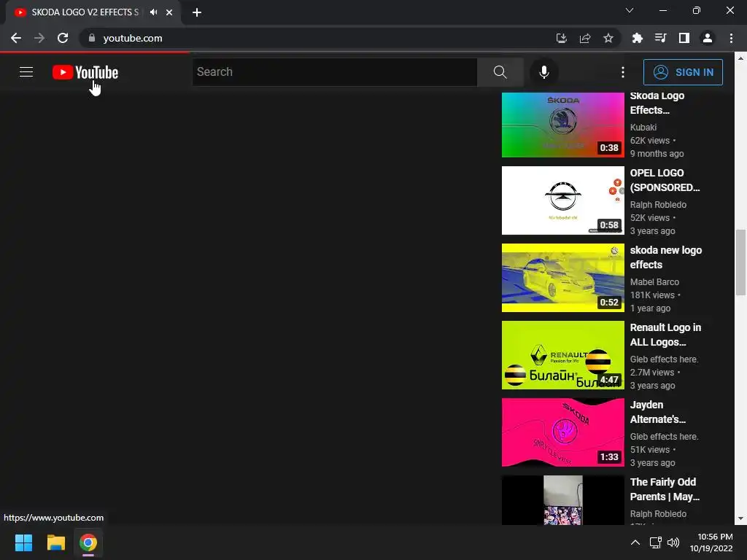Screen dimensions: 747x560
Task: Go back with the browser back arrow
Action: click(16, 38)
